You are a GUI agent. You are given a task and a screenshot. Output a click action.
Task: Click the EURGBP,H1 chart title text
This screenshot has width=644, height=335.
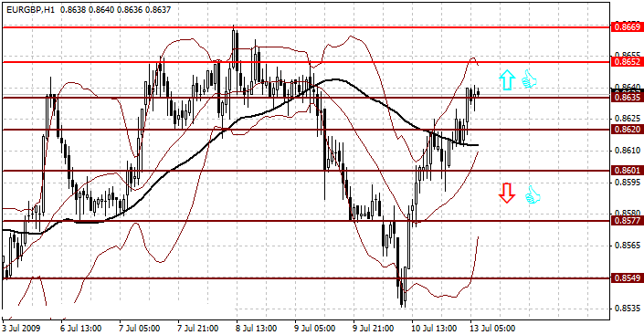click(x=31, y=9)
